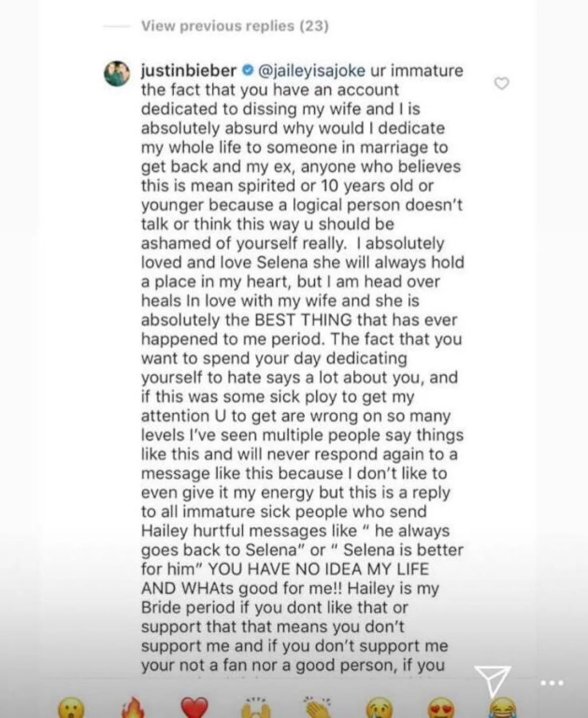React with the red heart emoji
588x718 pixels.
tap(195, 708)
